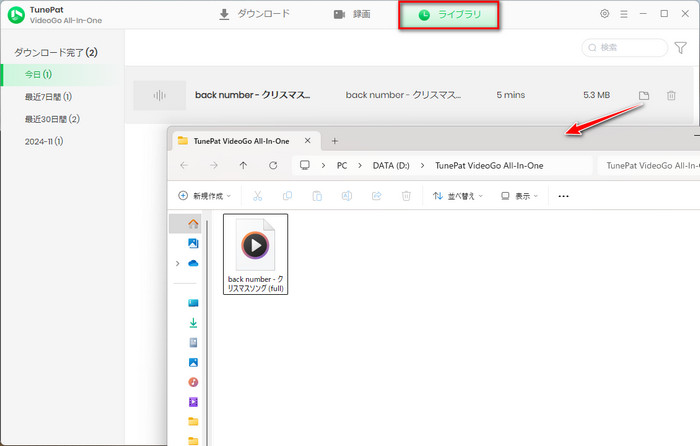This screenshot has height=446, width=700.
Task: Click the Share icon in Explorer toolbar
Action: pos(377,196)
